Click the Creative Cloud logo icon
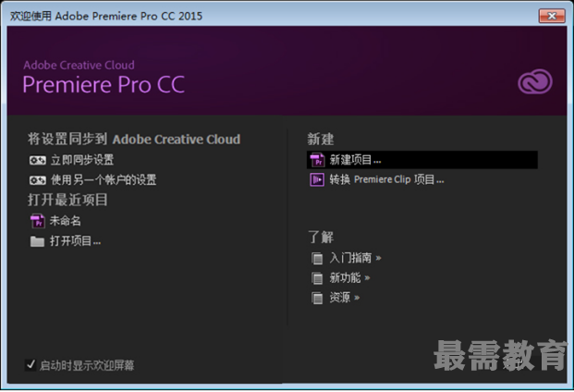This screenshot has width=574, height=392. [x=535, y=82]
